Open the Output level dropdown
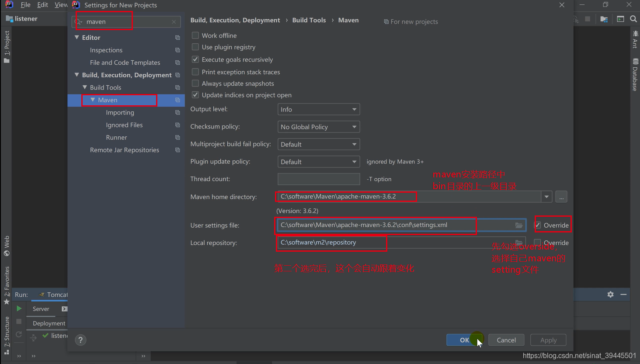The height and width of the screenshot is (364, 640). pos(319,109)
